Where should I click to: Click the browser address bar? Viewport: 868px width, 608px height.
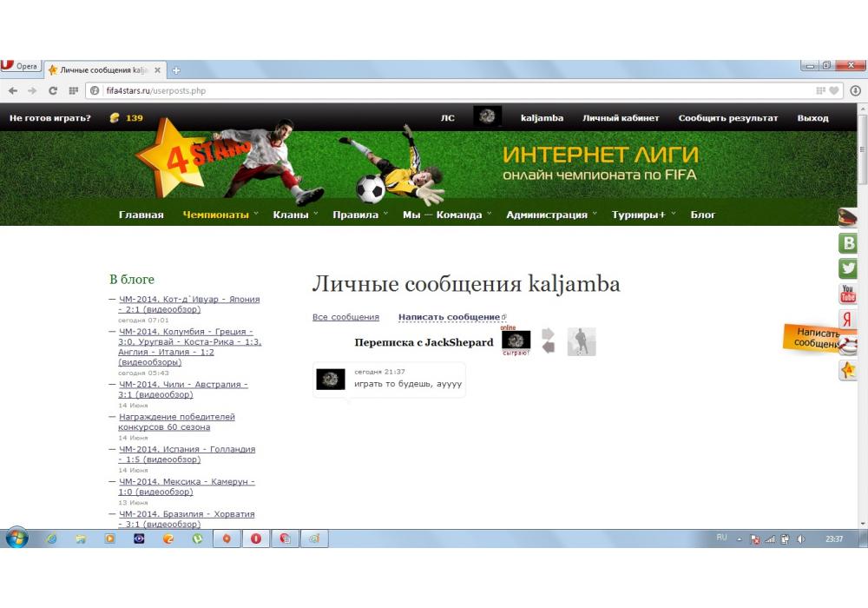point(451,90)
